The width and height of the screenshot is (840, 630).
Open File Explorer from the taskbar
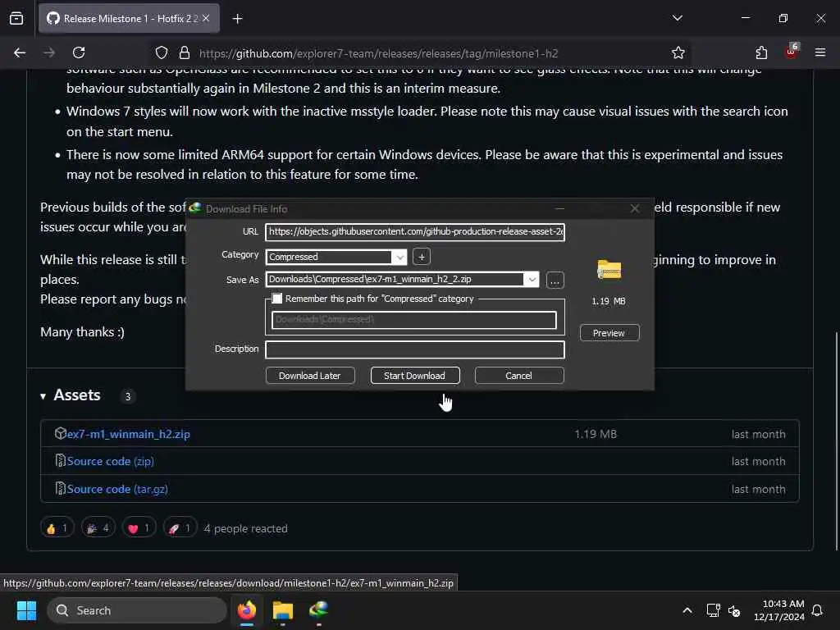pos(283,610)
